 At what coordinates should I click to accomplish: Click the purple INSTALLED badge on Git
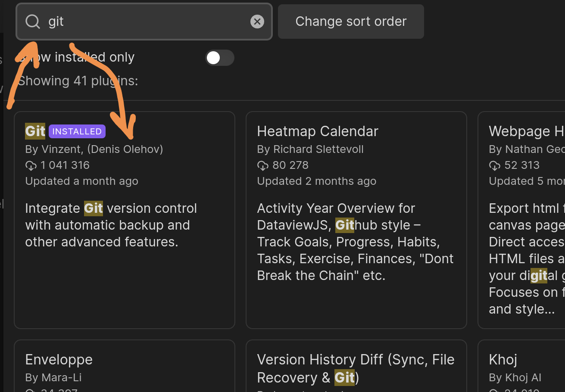point(77,131)
